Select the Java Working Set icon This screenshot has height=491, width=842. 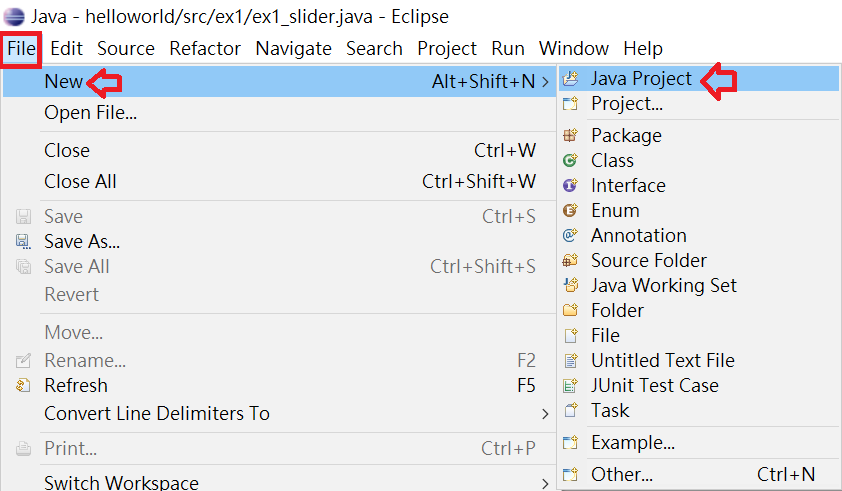(x=570, y=285)
